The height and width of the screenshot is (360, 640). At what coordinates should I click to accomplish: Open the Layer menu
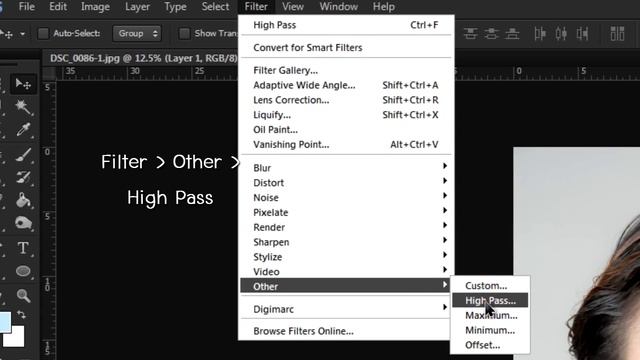tap(137, 7)
